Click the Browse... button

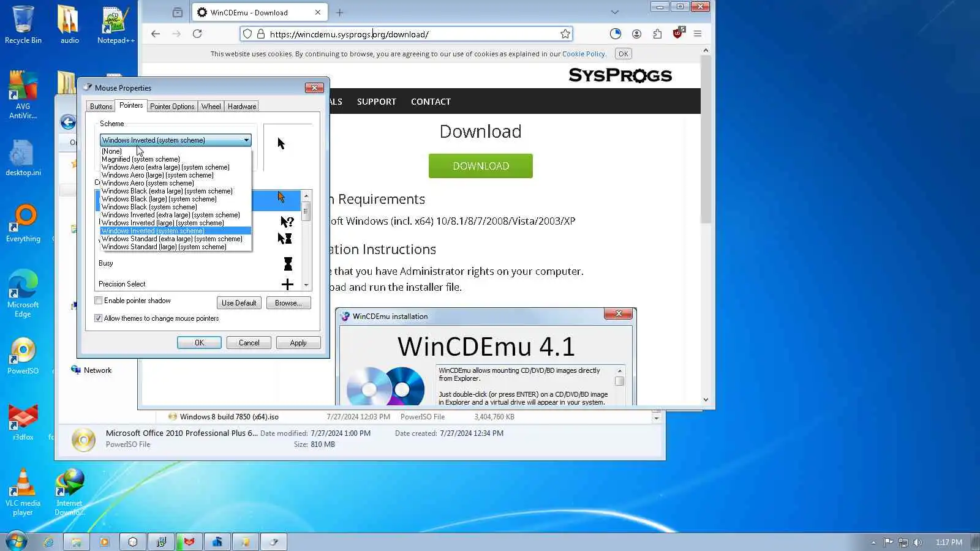(288, 303)
